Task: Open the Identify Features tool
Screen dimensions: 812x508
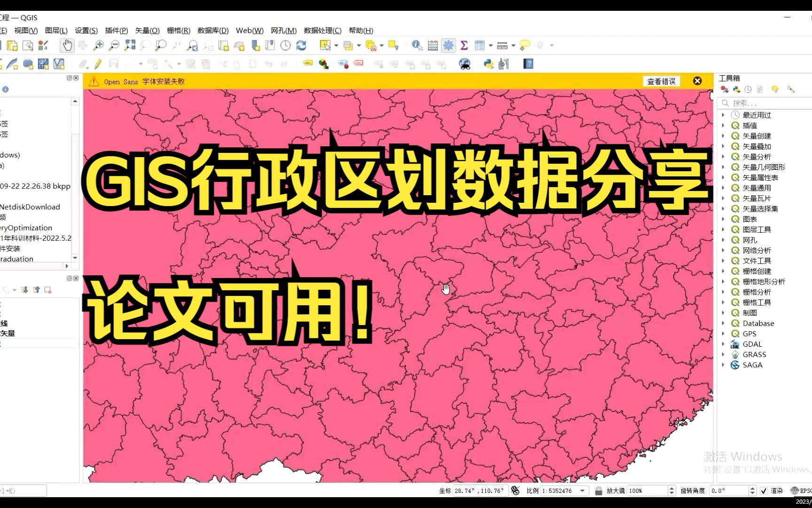Action: pos(416,45)
